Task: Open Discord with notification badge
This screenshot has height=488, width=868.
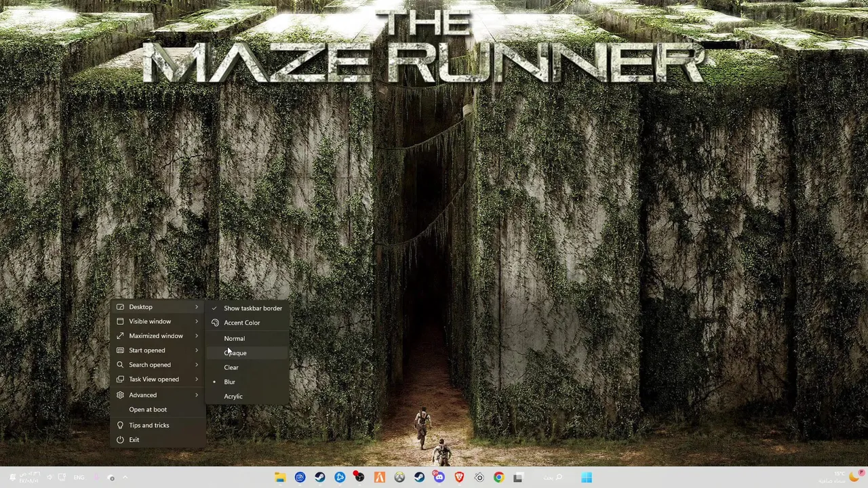Action: 439,477
